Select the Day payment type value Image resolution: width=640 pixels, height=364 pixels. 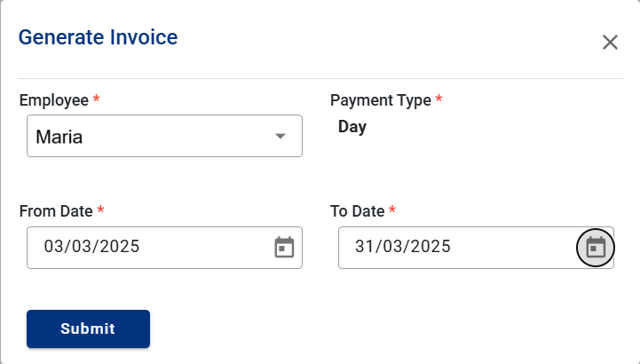pyautogui.click(x=352, y=127)
